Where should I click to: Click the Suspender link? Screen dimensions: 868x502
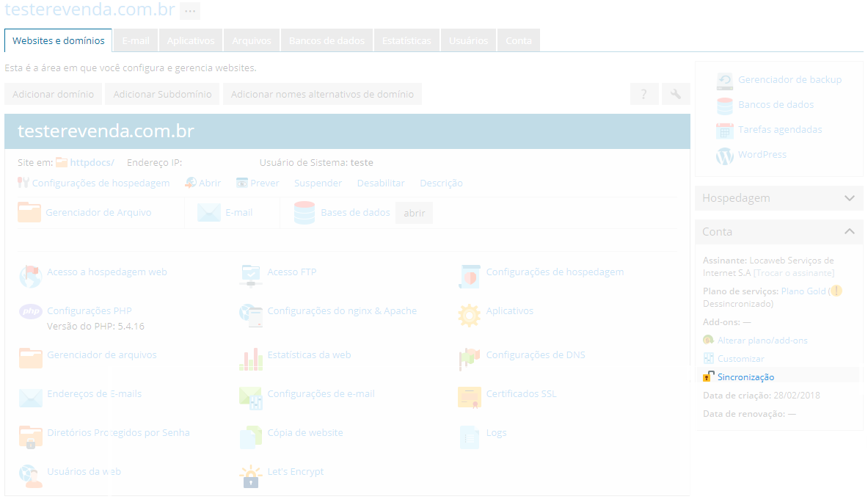tap(318, 183)
